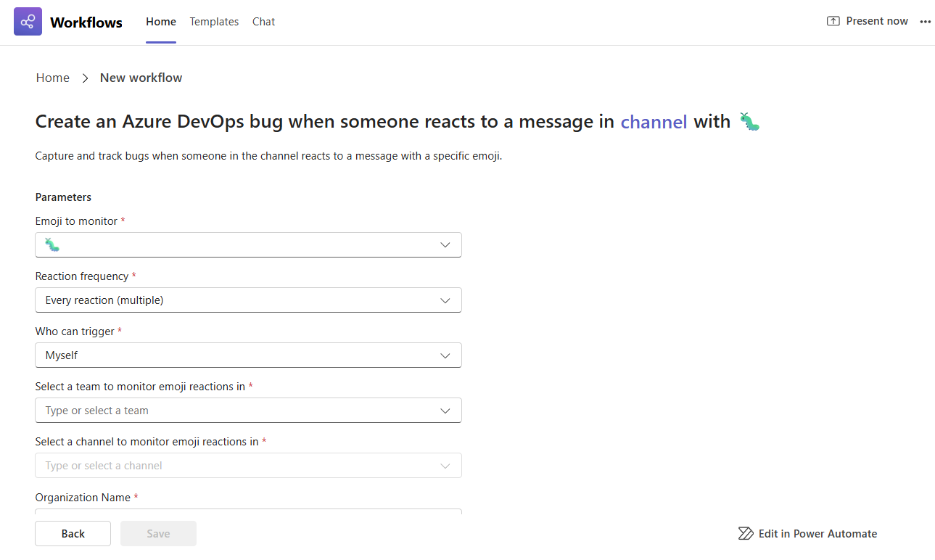Open the more options ellipsis menu
This screenshot has height=560, width=935.
(925, 22)
